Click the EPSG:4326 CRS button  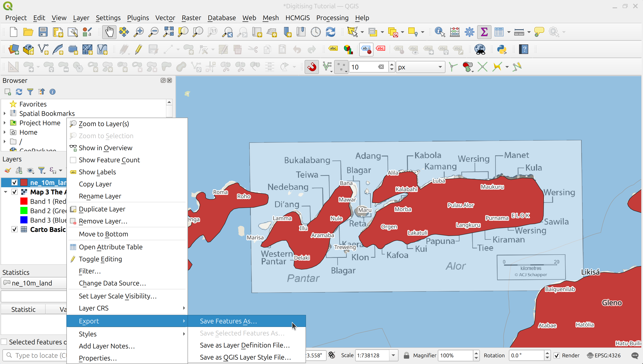(x=604, y=355)
